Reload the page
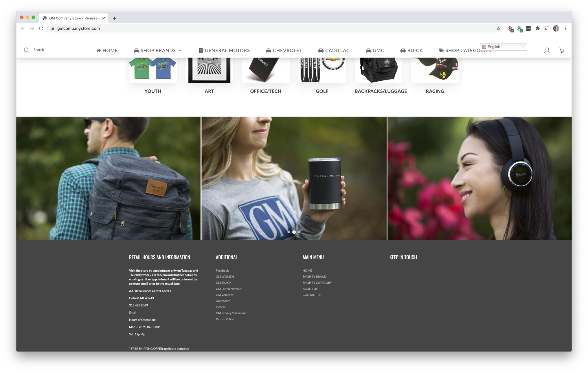Viewport: 588px width, 373px height. point(41,28)
